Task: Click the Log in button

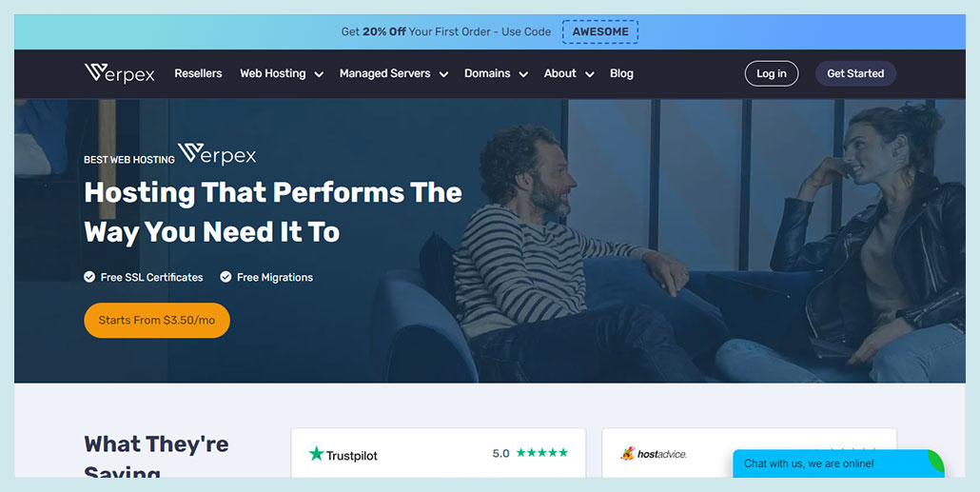Action: [x=772, y=74]
